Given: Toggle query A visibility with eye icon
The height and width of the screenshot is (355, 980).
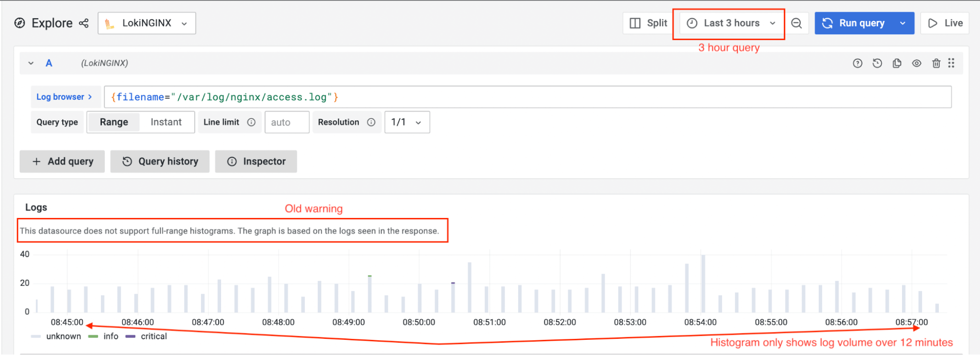Looking at the screenshot, I should 916,63.
